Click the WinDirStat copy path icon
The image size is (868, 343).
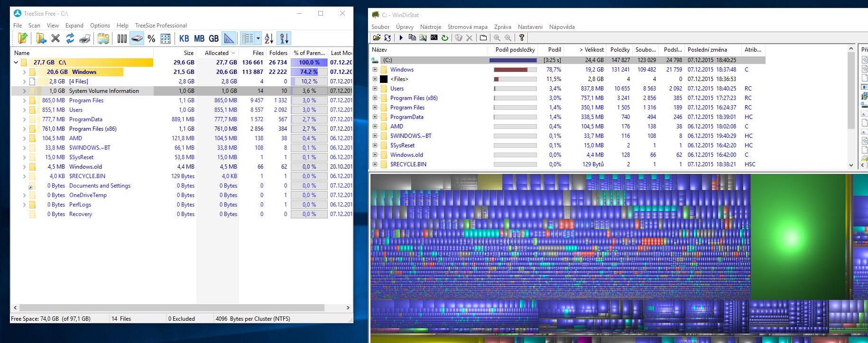pos(412,38)
